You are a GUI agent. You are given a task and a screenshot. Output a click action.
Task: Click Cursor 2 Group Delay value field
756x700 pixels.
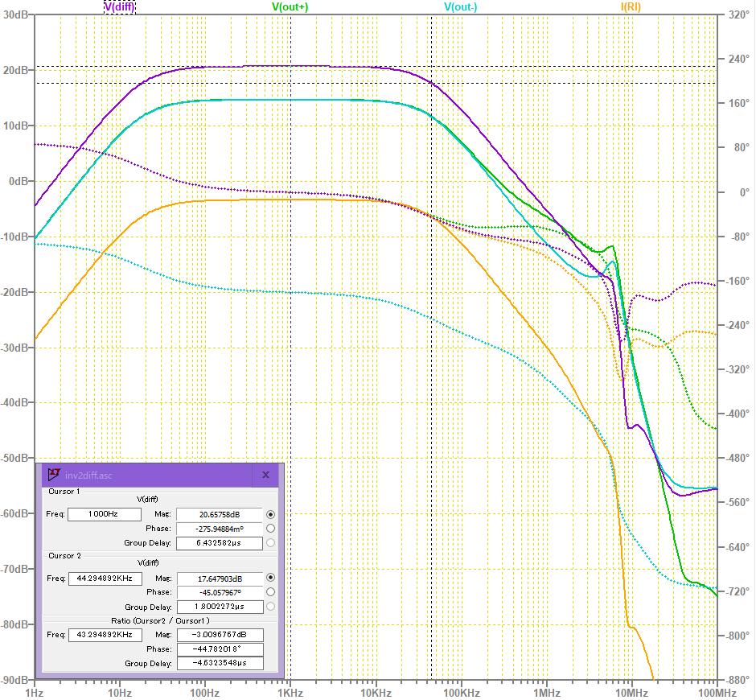pyautogui.click(x=219, y=607)
